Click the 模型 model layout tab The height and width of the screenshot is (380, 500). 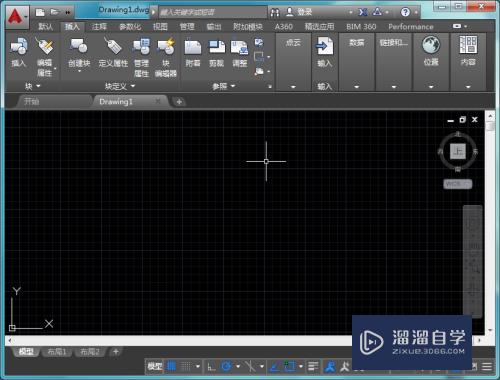coord(26,351)
